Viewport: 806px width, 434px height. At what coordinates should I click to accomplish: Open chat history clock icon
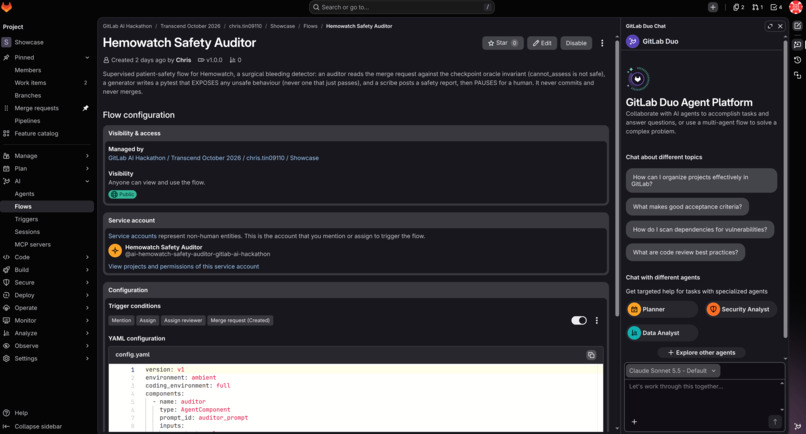click(797, 60)
